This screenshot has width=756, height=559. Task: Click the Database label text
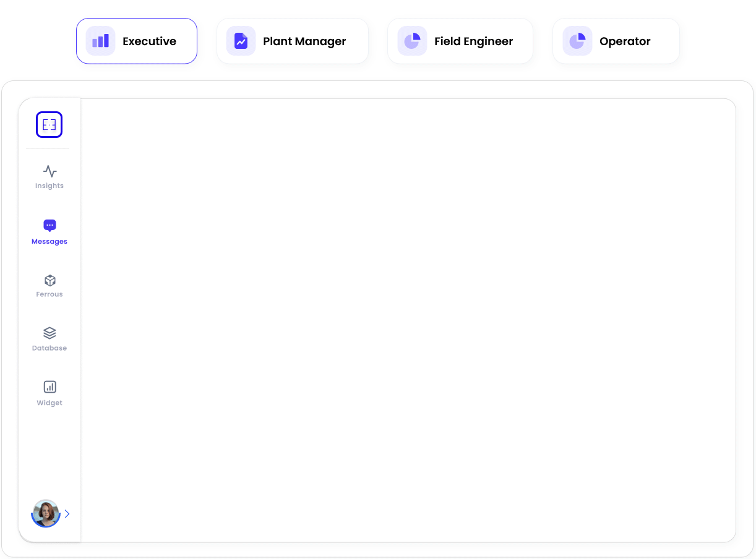tap(49, 348)
